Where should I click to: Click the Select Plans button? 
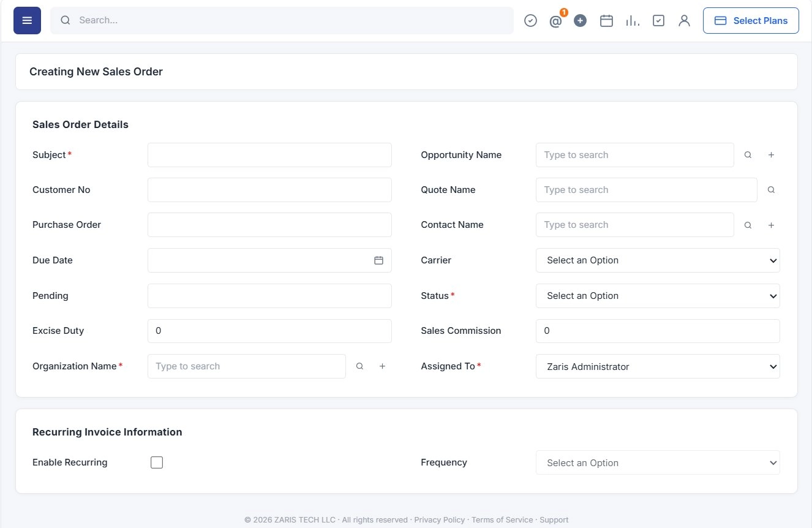pyautogui.click(x=751, y=20)
